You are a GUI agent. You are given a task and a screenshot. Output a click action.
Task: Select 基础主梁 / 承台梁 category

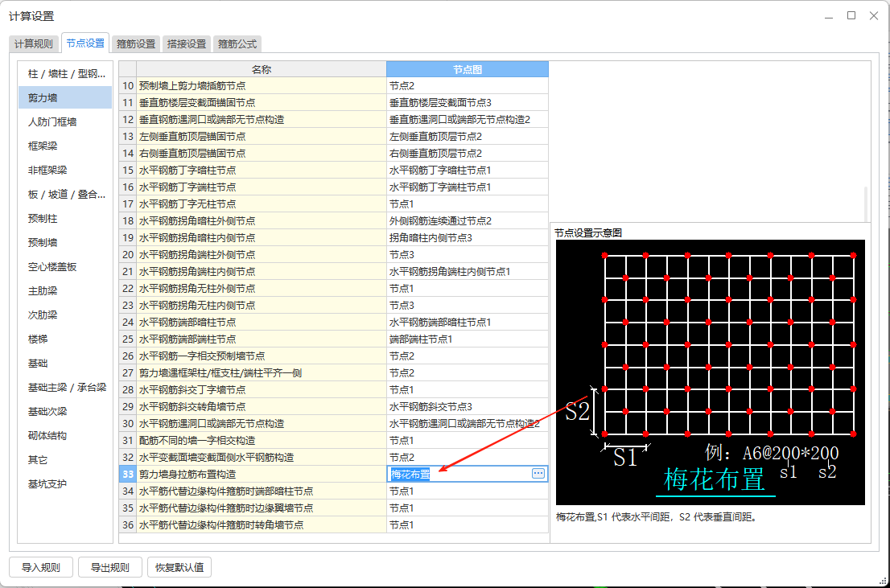pos(65,388)
